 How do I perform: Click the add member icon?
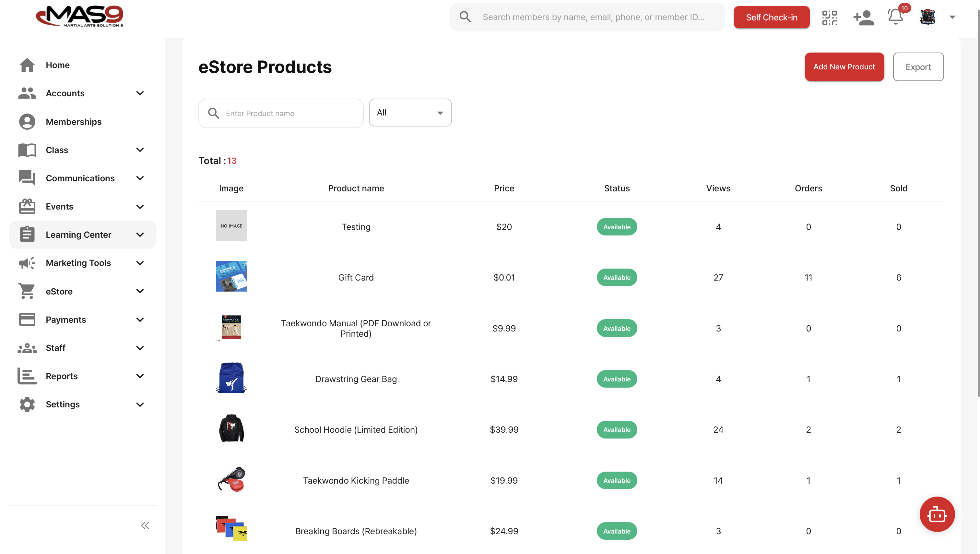(863, 17)
